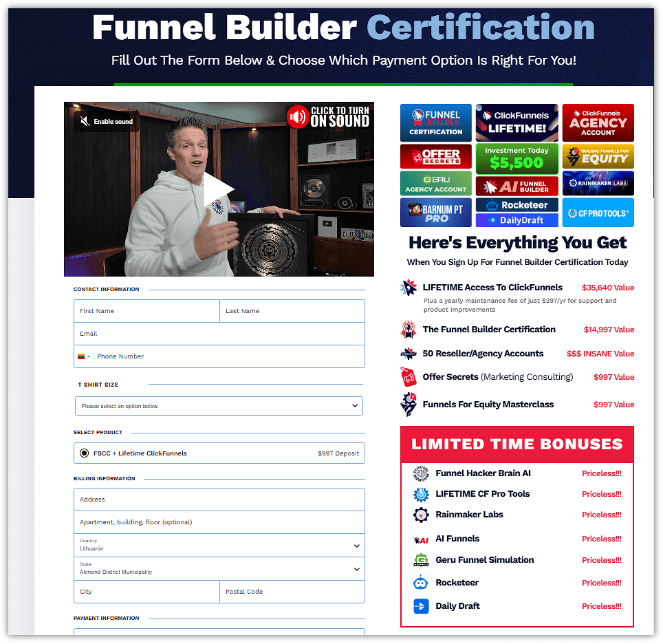Click the Rocketeer robot bonus icon
The height and width of the screenshot is (644, 663).
pyautogui.click(x=421, y=583)
